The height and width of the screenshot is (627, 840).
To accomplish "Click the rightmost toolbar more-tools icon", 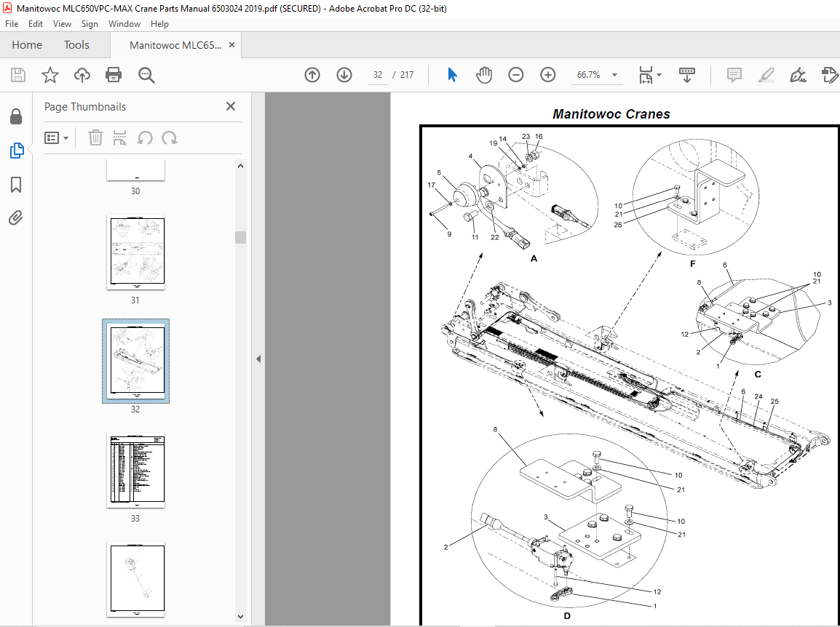I will 830,75.
